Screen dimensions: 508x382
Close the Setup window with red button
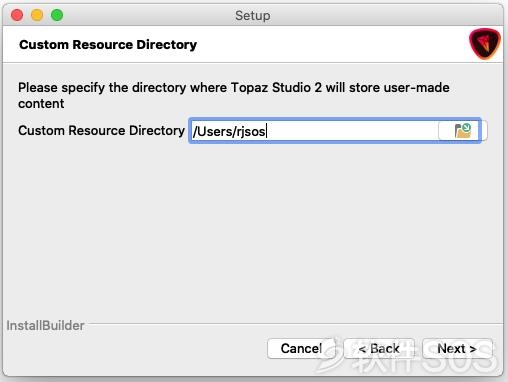[x=17, y=15]
